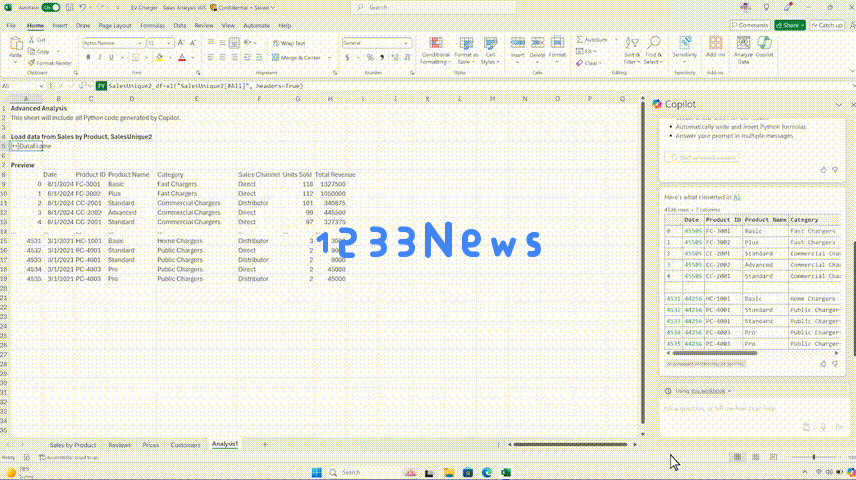The height and width of the screenshot is (480, 856).
Task: Click the Decrease Font Size icon
Action: (193, 43)
